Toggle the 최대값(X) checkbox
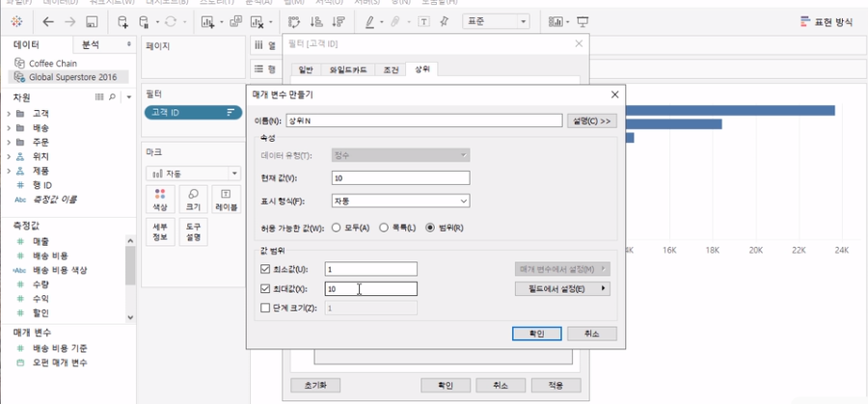The height and width of the screenshot is (404, 868). click(x=264, y=289)
